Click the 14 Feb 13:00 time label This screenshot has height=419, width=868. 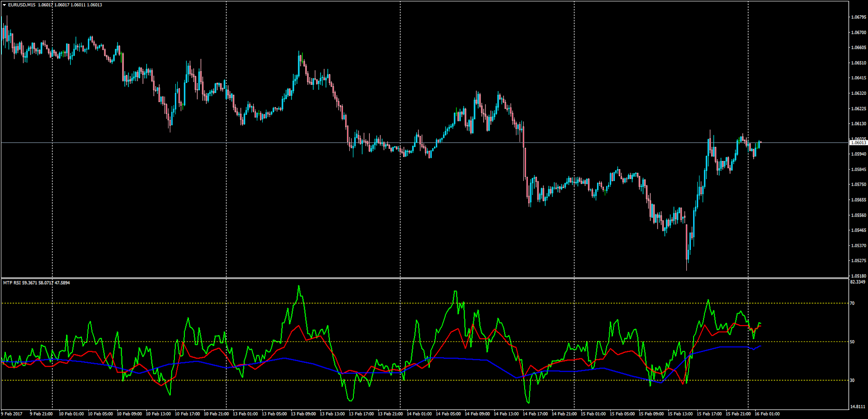point(506,414)
